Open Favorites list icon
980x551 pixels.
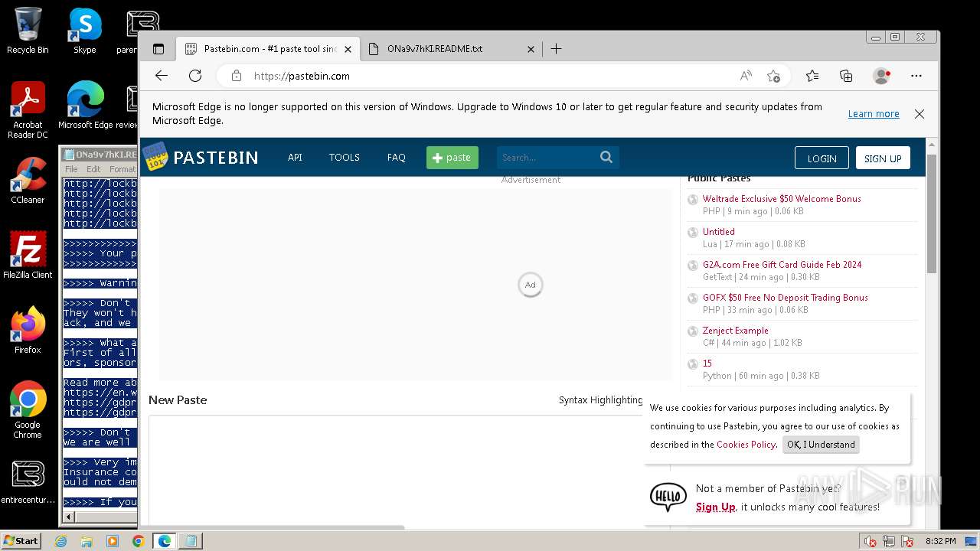point(812,76)
